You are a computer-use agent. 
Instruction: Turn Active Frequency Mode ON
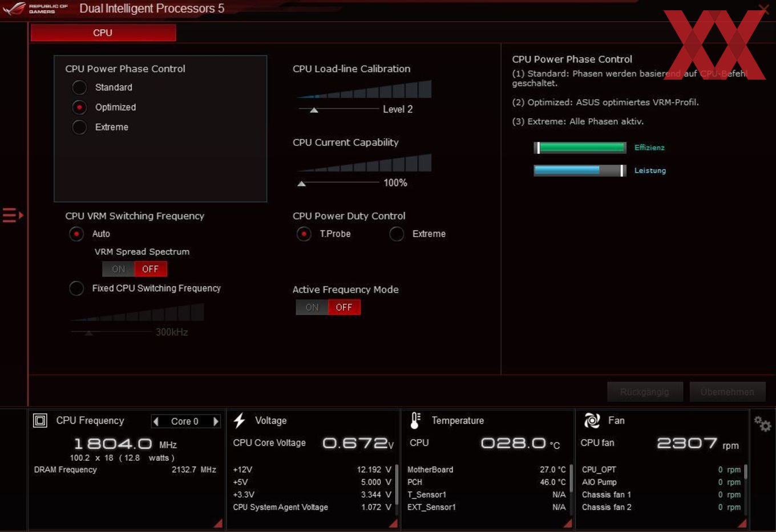pyautogui.click(x=312, y=307)
